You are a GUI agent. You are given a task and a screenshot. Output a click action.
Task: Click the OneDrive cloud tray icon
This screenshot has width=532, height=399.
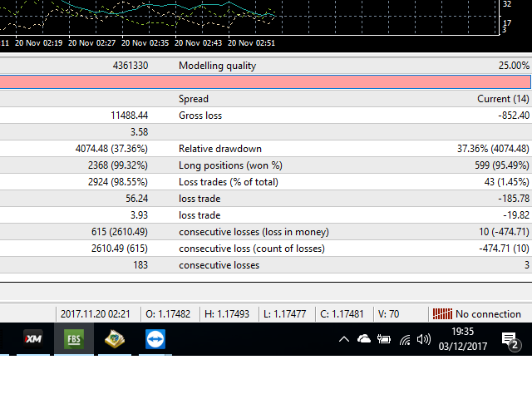point(364,339)
